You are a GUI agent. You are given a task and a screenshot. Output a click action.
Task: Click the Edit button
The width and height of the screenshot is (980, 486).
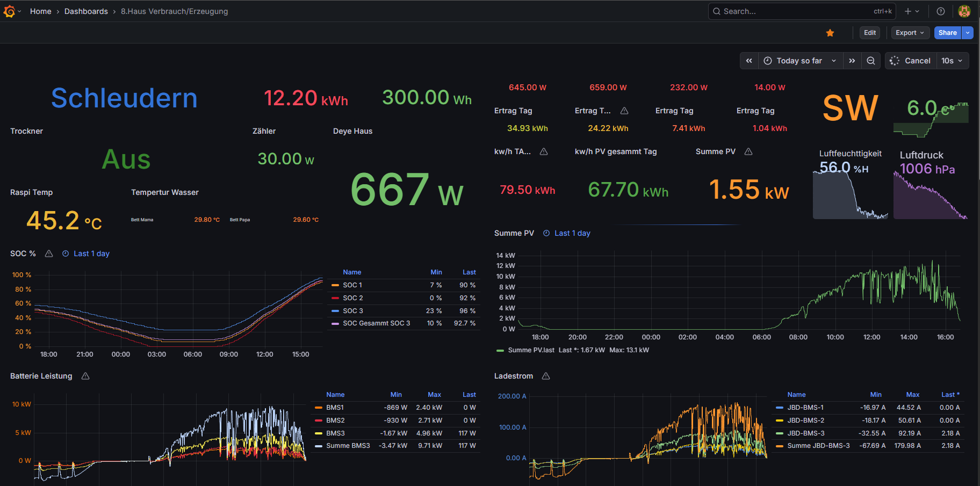click(x=870, y=33)
